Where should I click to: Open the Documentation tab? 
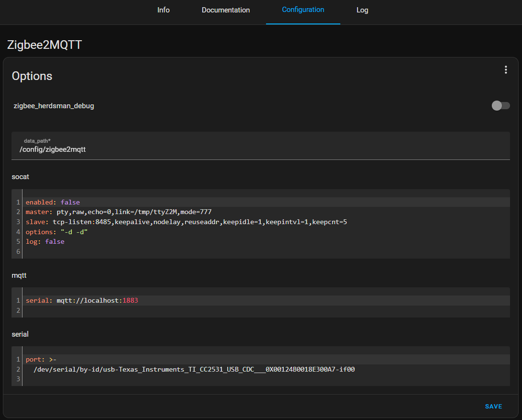pyautogui.click(x=226, y=10)
